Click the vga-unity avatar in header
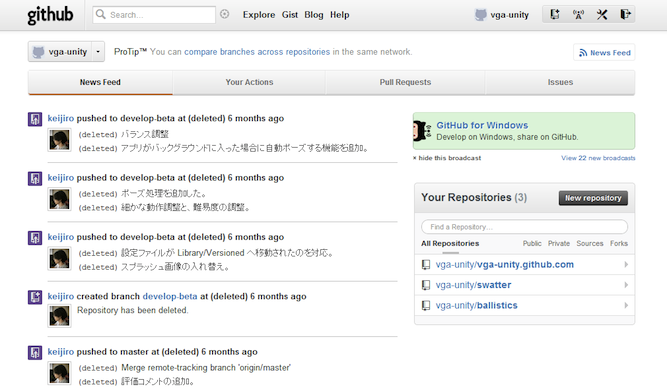The height and width of the screenshot is (391, 667). tap(480, 15)
